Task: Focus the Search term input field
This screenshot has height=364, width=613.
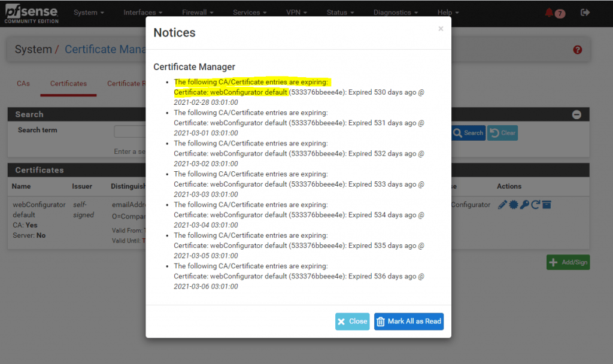Action: (x=130, y=131)
